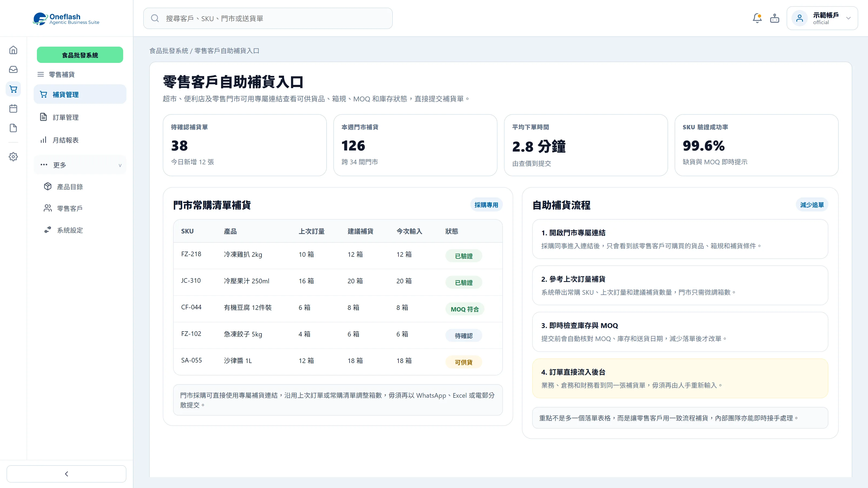This screenshot has width=868, height=488.
Task: Click the document icon next to 訂單管理
Action: point(43,117)
